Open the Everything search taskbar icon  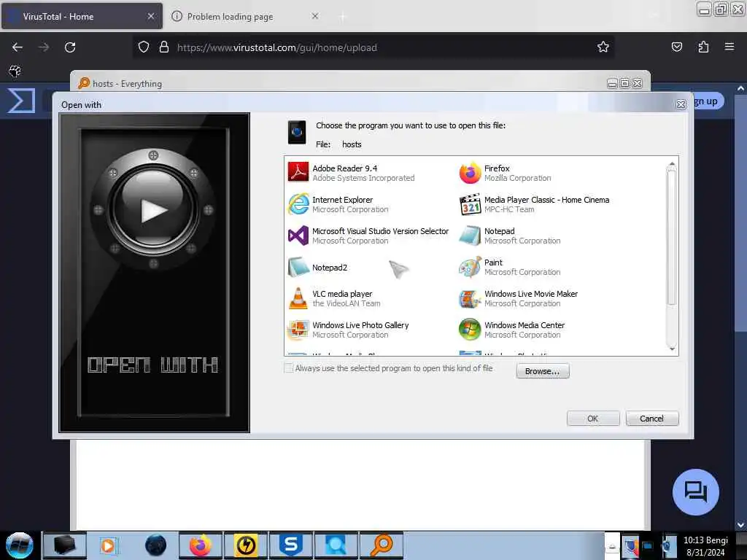[382, 545]
